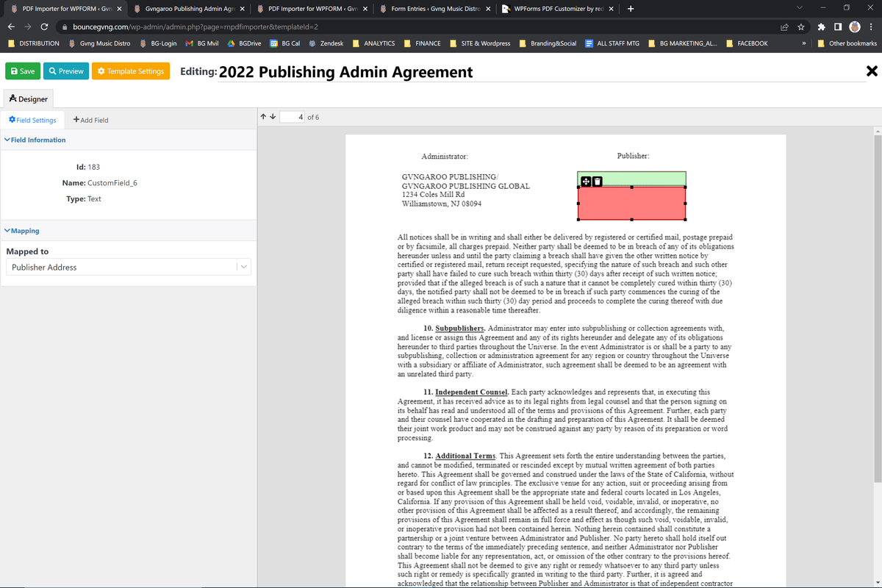The width and height of the screenshot is (882, 588).
Task: Open the browser side panel icon
Action: click(839, 27)
